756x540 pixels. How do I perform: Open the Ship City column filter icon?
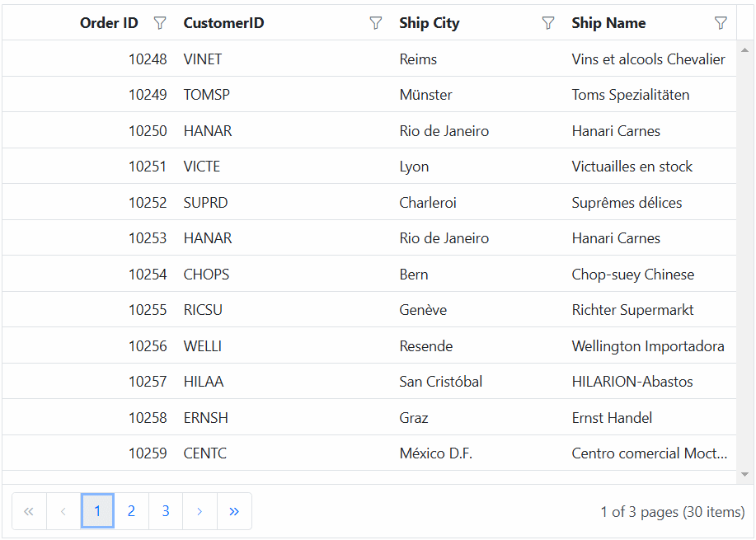point(548,23)
